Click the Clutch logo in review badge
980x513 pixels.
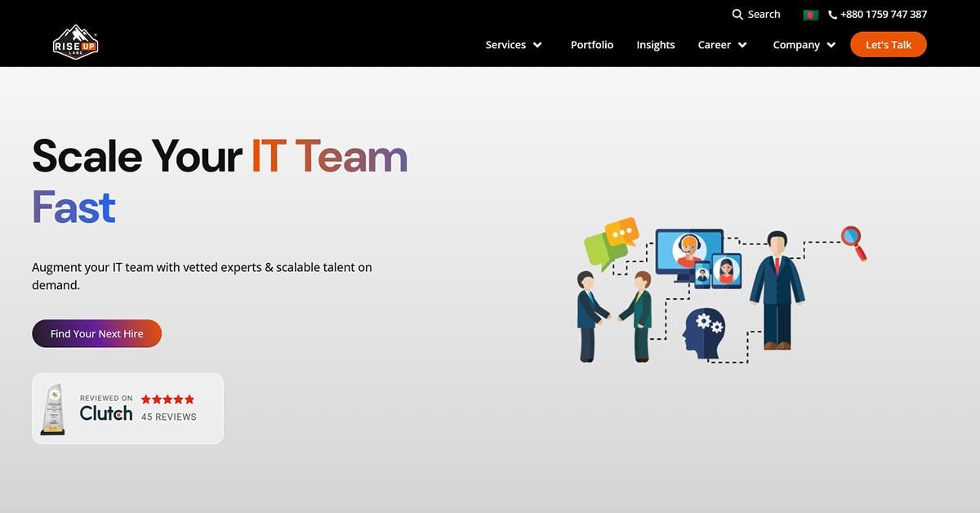click(106, 413)
